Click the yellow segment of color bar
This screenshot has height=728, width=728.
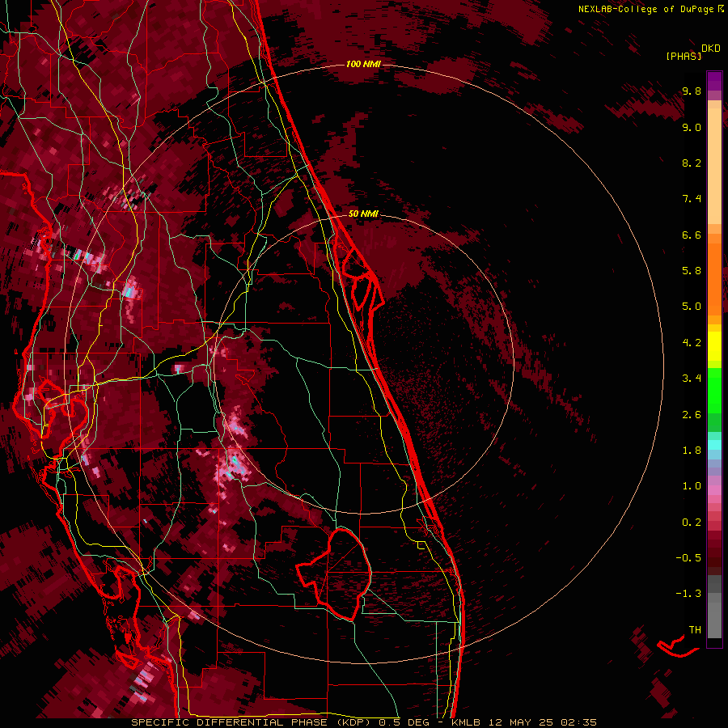[x=714, y=346]
